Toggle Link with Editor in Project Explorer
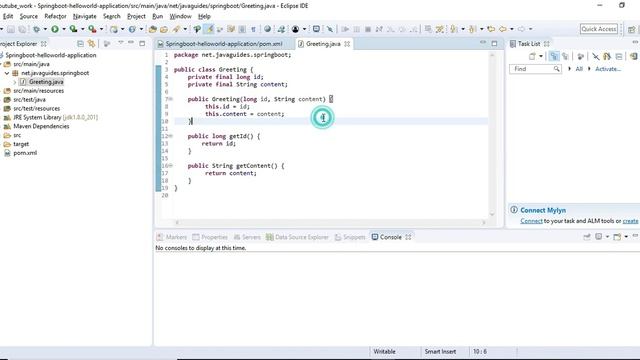This screenshot has width=640, height=360. (x=91, y=44)
